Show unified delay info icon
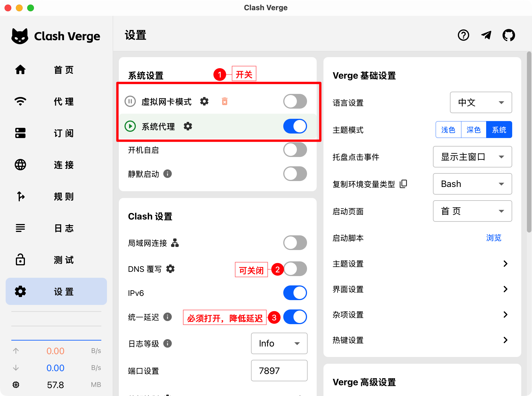 coord(168,317)
